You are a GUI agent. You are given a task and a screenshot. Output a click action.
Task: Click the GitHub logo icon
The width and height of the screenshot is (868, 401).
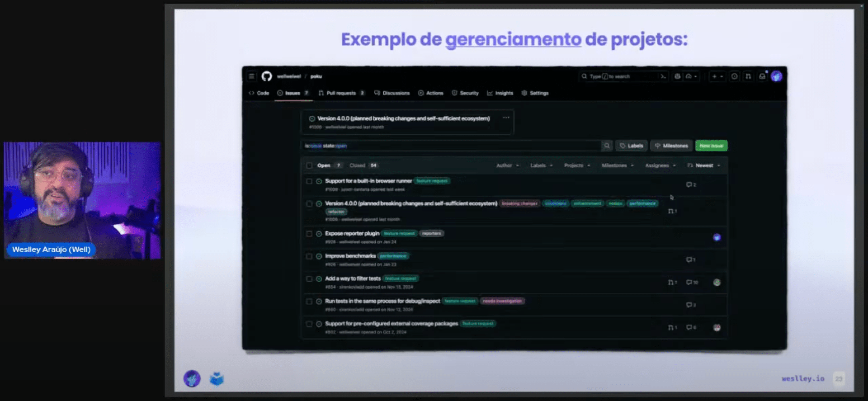(267, 76)
